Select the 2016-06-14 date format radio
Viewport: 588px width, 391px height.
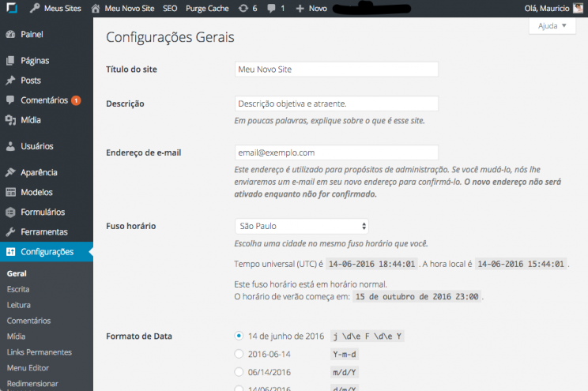coord(239,354)
